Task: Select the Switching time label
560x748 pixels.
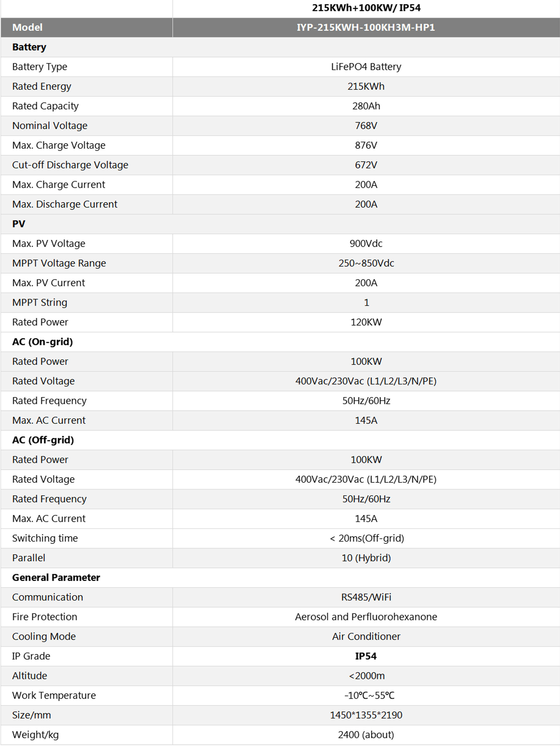Action: click(45, 538)
